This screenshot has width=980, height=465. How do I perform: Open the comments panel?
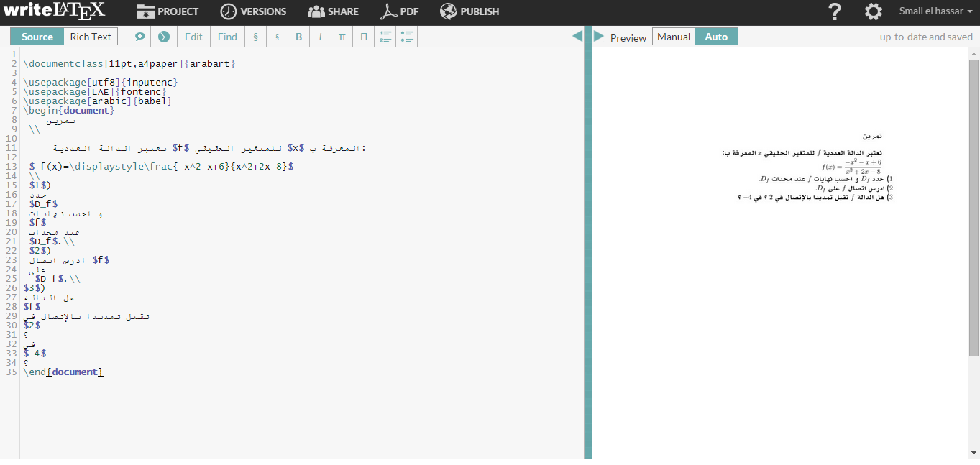click(140, 36)
